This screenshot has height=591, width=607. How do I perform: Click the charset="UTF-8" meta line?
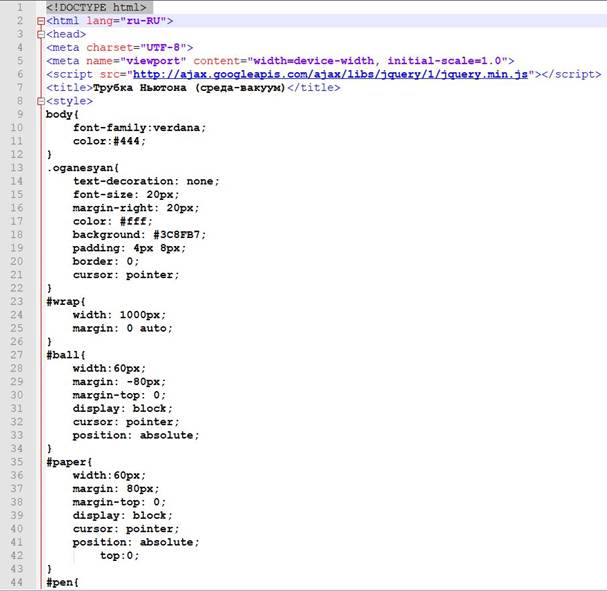[x=120, y=48]
